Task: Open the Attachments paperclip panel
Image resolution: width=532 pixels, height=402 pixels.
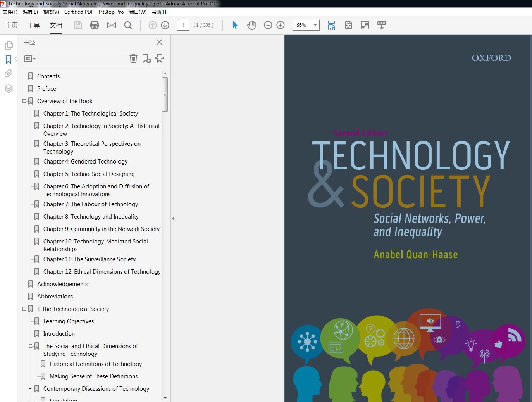Action: click(x=9, y=74)
